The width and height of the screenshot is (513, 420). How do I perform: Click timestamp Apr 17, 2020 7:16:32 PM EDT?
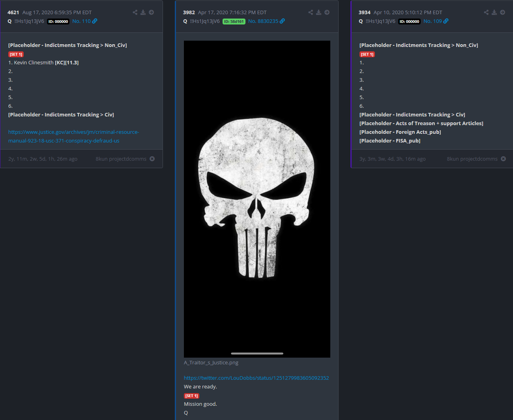[x=232, y=13]
